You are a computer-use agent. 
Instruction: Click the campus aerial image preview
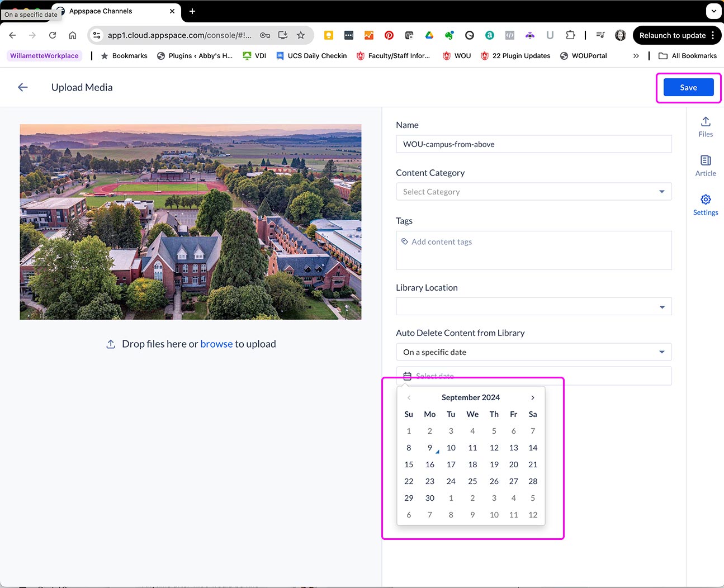(191, 222)
